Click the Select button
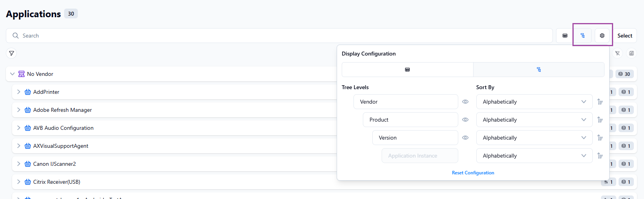Viewport: 644px width, 199px height. pos(625,36)
